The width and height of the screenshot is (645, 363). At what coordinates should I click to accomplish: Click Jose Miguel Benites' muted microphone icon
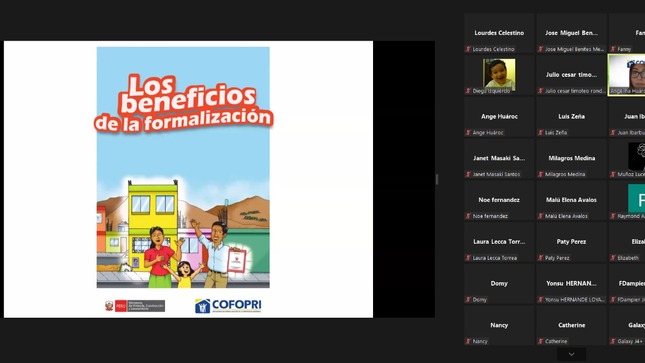tap(541, 49)
